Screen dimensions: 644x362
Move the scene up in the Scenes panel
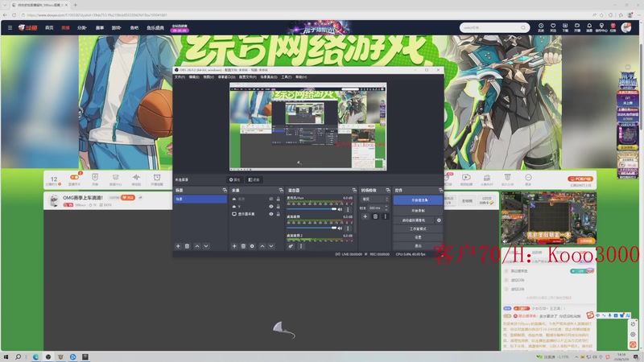point(197,246)
